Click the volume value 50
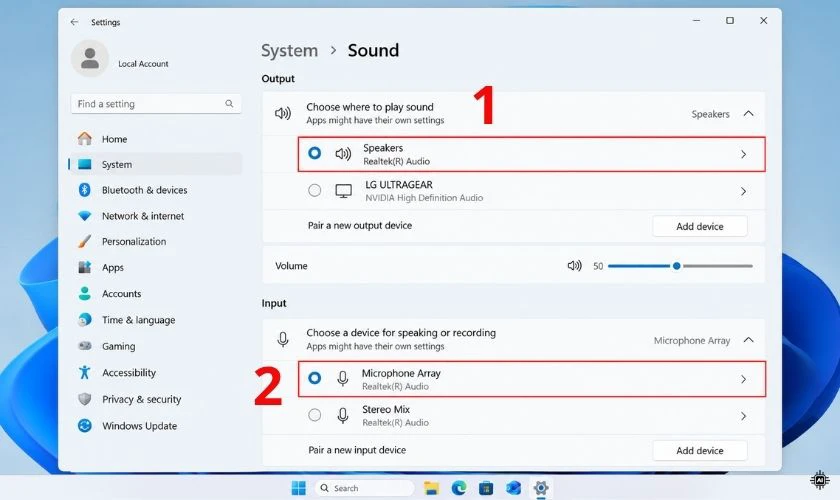Viewport: 840px width, 500px height. tap(598, 266)
